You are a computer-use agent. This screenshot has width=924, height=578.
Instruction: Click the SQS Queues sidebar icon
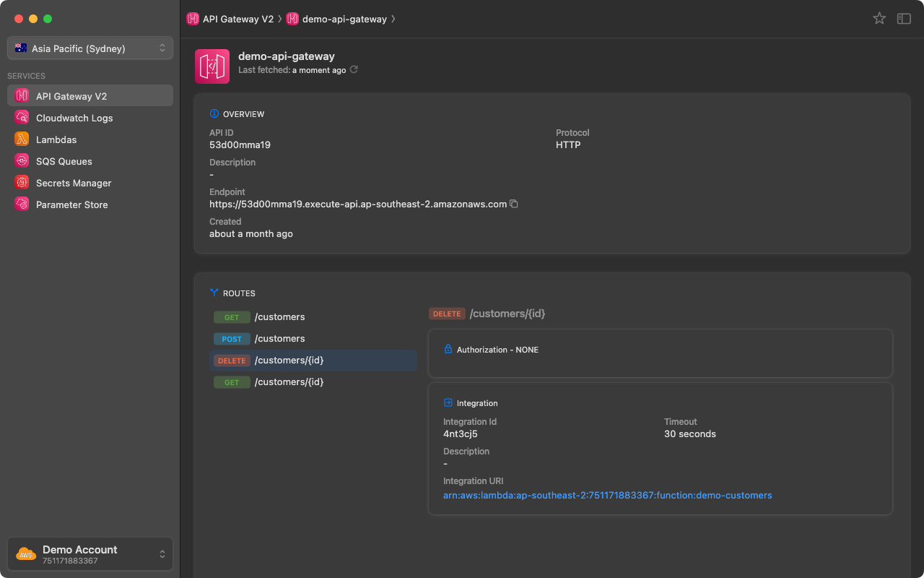[22, 160]
